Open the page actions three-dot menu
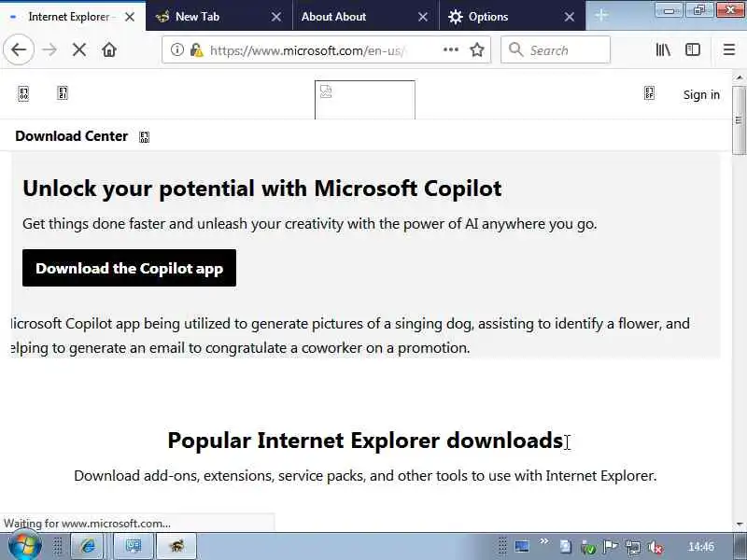Viewport: 747px width, 560px height. coord(451,49)
